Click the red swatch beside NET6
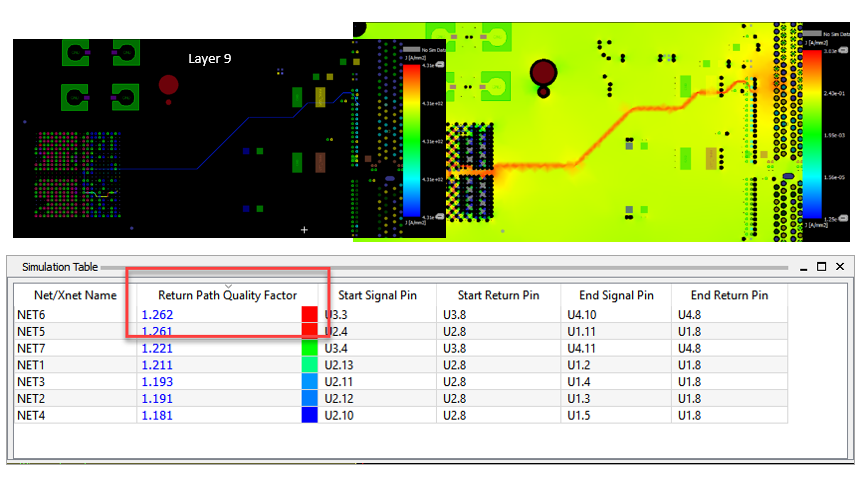864x493 pixels. tap(310, 315)
